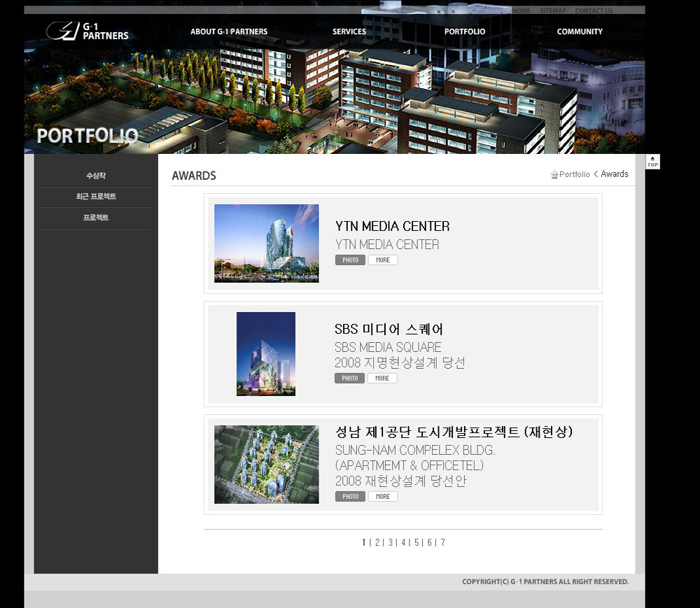700x608 pixels.
Task: Click MORE under Sung-Nam Complex Bldg
Action: [383, 497]
